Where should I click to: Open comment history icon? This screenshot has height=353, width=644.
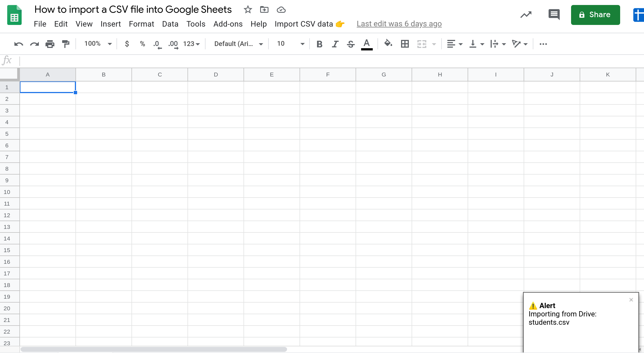click(x=554, y=14)
